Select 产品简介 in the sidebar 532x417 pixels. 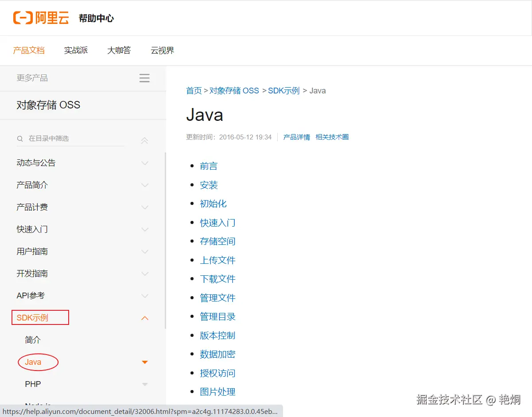click(x=32, y=185)
